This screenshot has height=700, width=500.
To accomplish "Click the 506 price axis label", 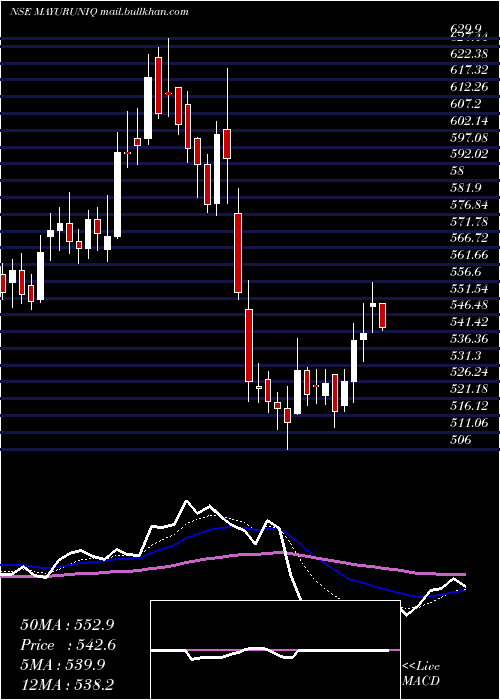I will (x=462, y=440).
